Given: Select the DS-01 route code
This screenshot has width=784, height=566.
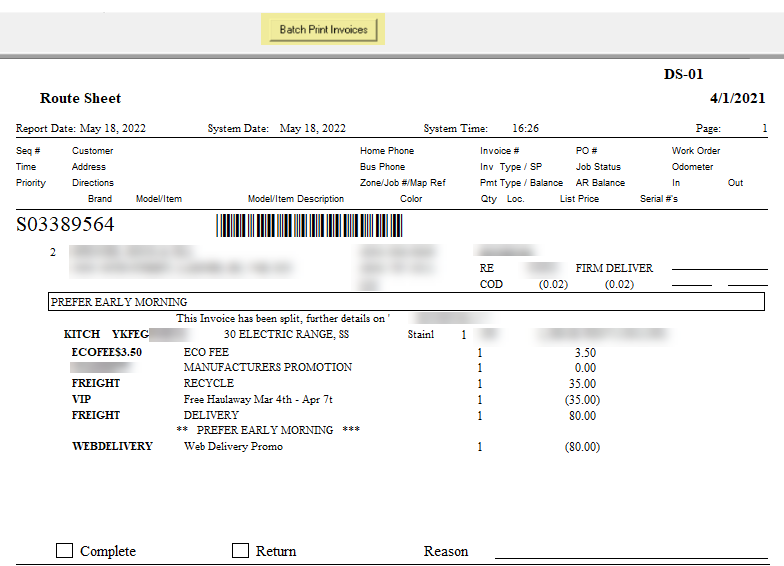Looking at the screenshot, I should [684, 75].
